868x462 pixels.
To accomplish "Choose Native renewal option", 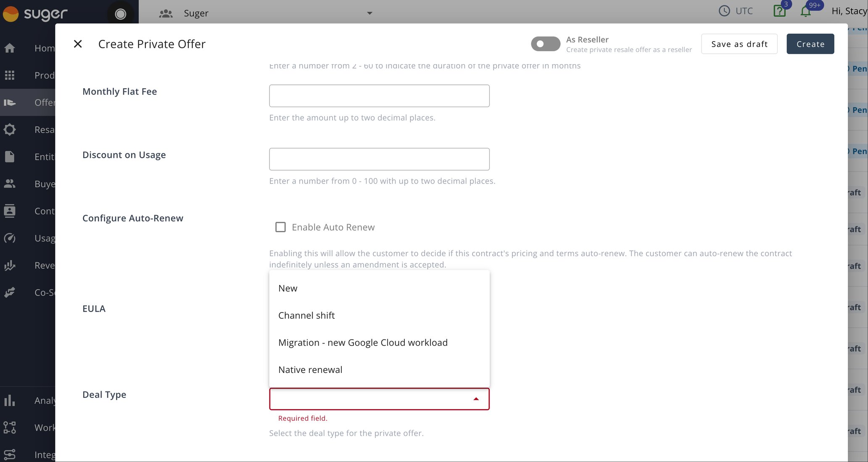I will pos(379,370).
